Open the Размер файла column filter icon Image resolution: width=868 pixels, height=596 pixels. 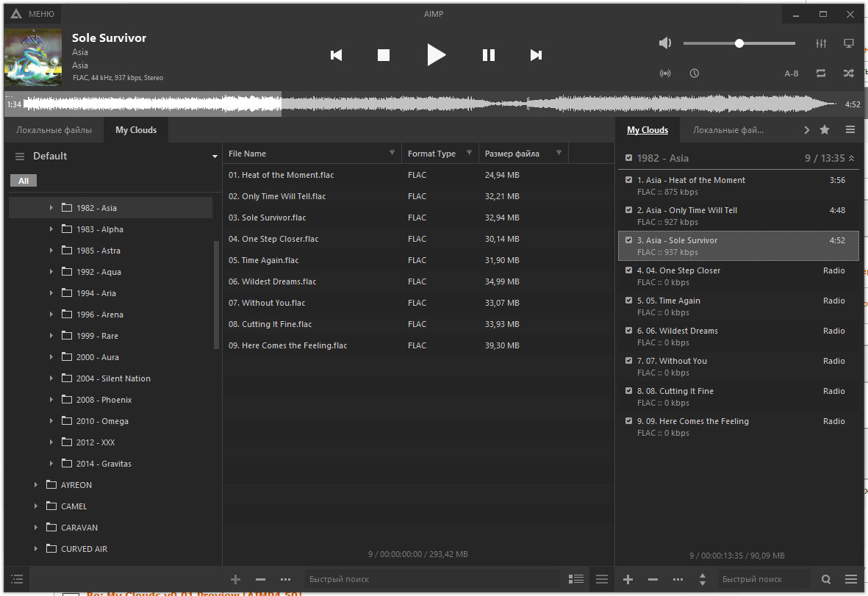(559, 153)
